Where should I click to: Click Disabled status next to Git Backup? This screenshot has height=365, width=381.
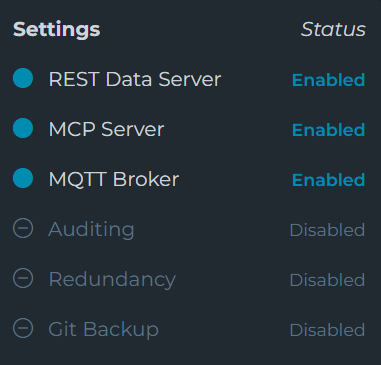(x=327, y=330)
